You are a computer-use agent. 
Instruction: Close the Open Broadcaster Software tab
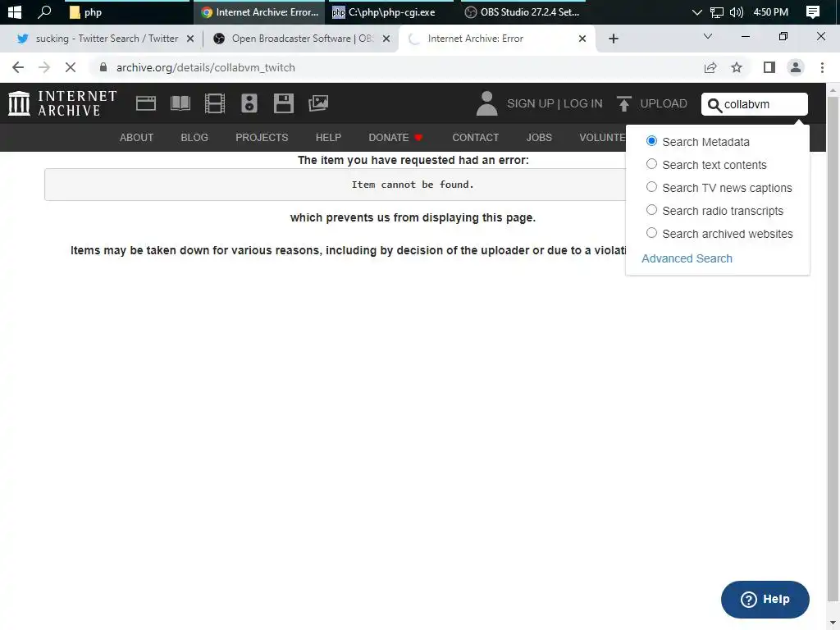click(x=386, y=39)
